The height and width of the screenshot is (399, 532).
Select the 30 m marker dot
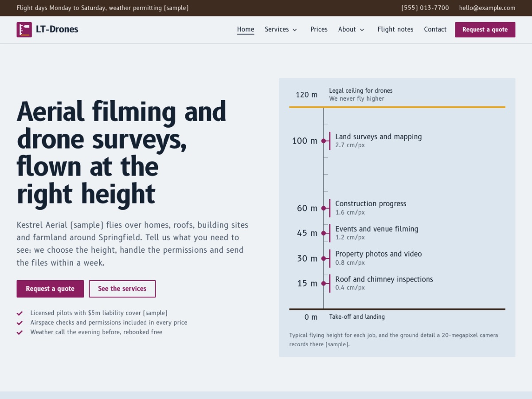point(324,258)
